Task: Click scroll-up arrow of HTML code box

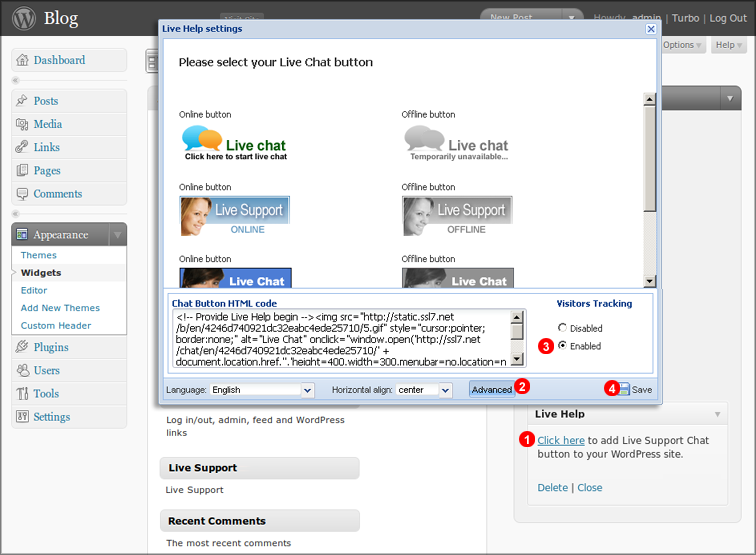Action: [x=517, y=317]
